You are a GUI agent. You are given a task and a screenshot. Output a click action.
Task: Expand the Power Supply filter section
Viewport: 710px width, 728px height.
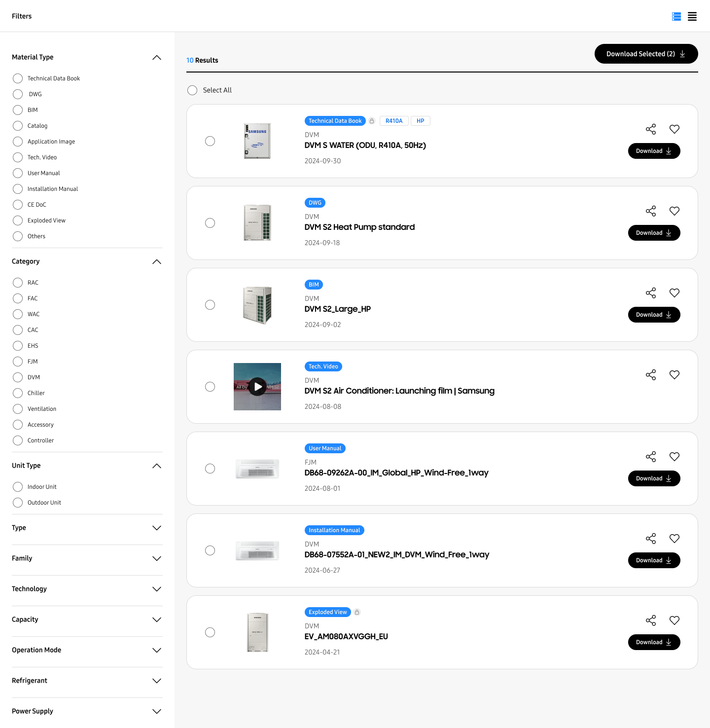pos(157,712)
